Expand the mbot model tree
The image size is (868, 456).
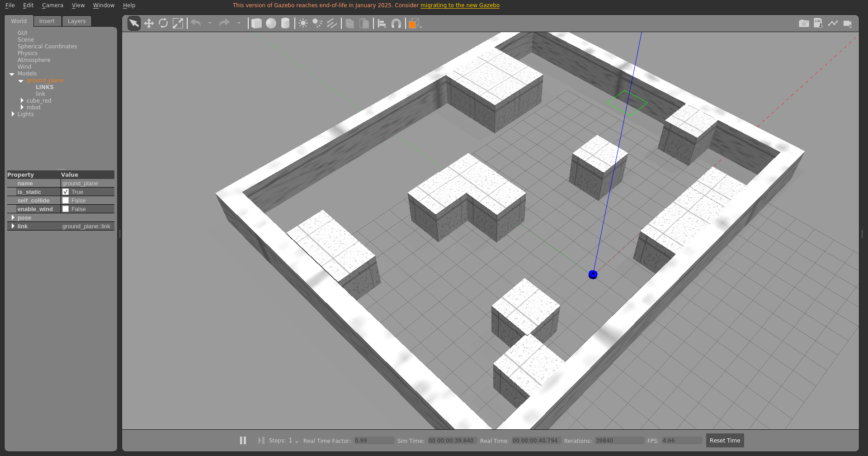[22, 108]
